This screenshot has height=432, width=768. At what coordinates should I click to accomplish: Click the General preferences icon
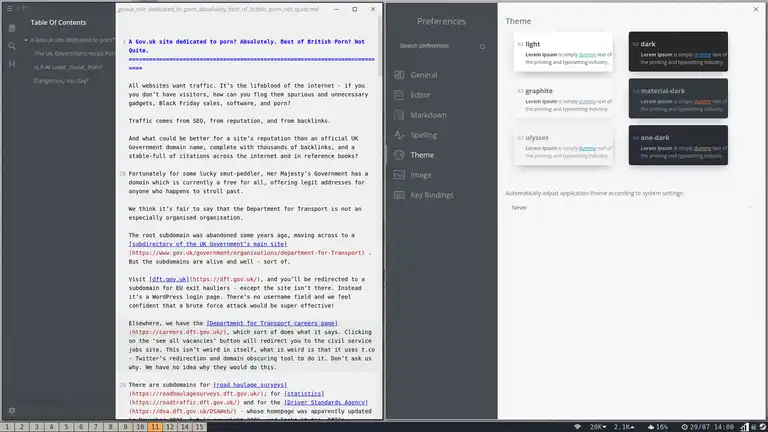(399, 75)
